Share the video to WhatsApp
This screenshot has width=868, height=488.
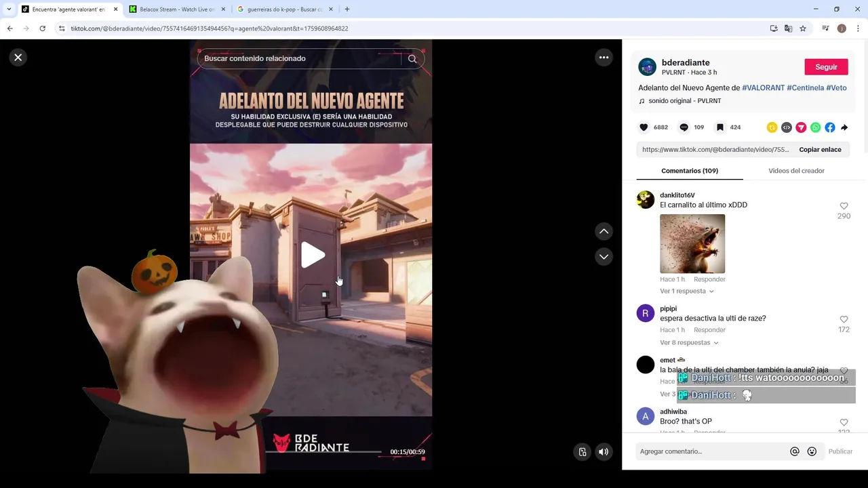pos(815,127)
